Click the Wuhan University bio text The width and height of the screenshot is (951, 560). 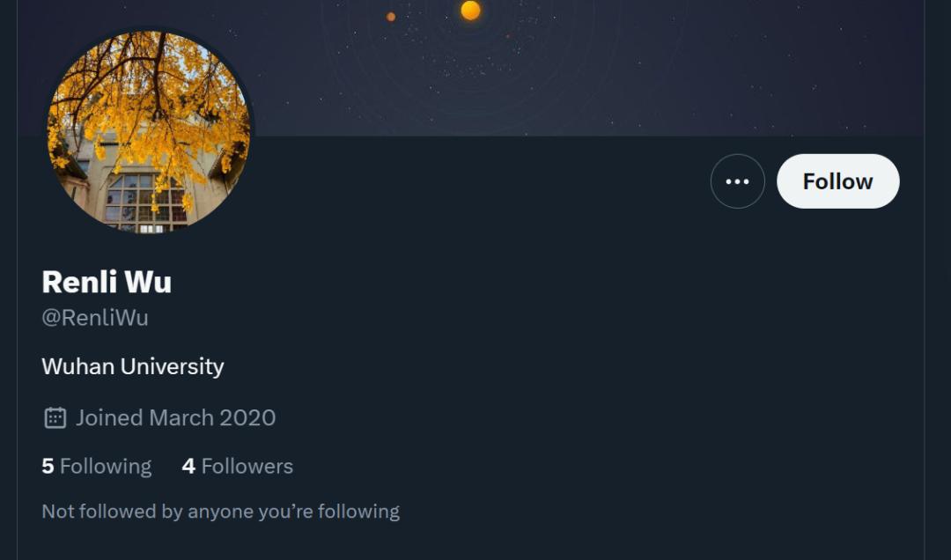click(x=133, y=366)
